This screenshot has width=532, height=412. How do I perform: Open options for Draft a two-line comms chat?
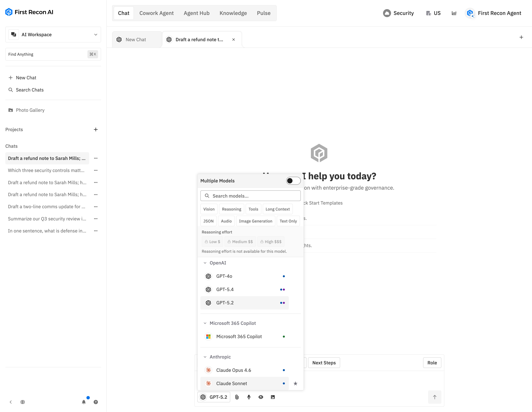pos(96,207)
